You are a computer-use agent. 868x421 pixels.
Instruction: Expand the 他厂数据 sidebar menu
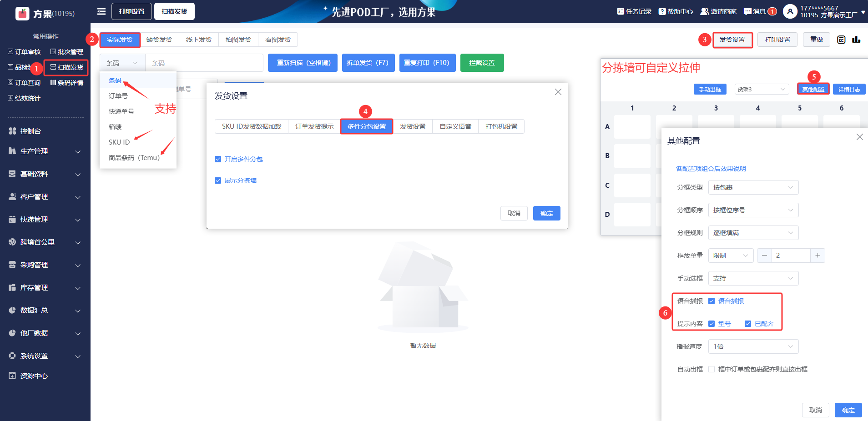coord(45,333)
